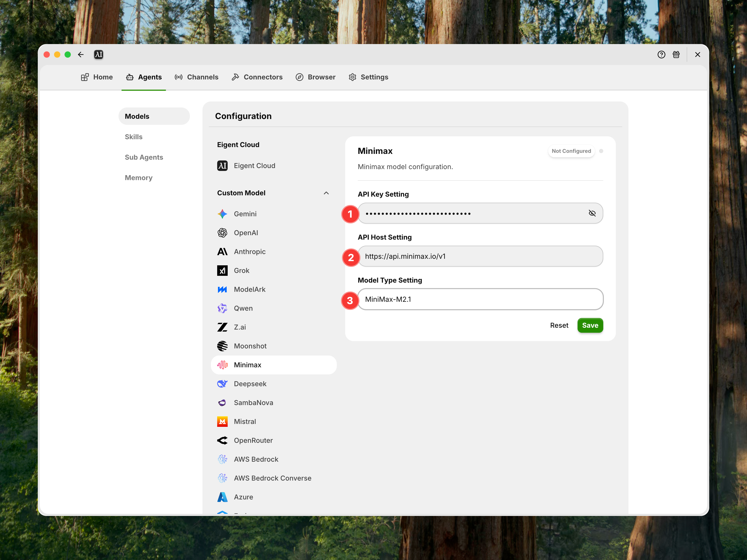Screen dimensions: 747x560
Task: Click the 'Eigent Cloud' provider label
Action: (255, 166)
